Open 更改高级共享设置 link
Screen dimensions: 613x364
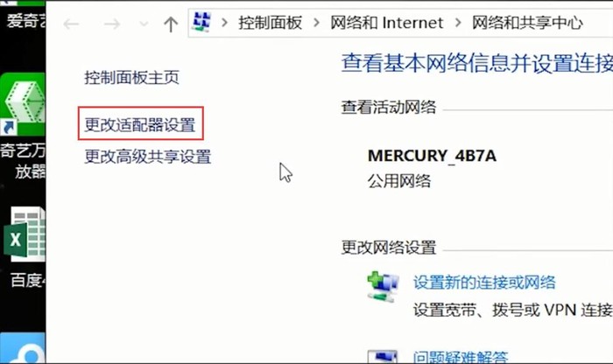pos(148,157)
